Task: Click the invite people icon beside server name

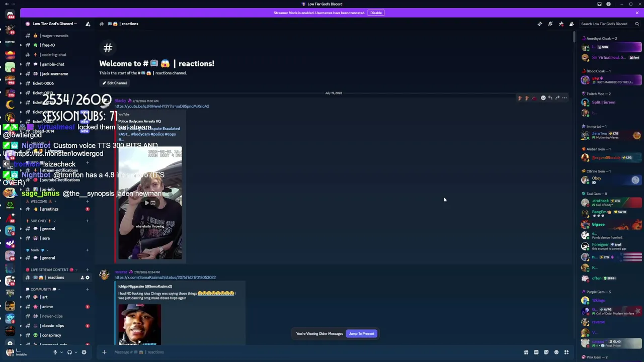Action: 88,24
